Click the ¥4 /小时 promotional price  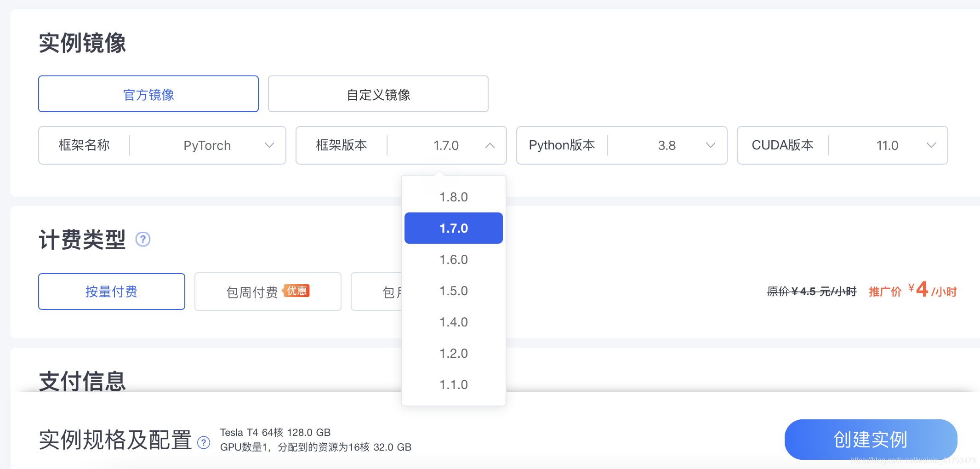point(932,290)
